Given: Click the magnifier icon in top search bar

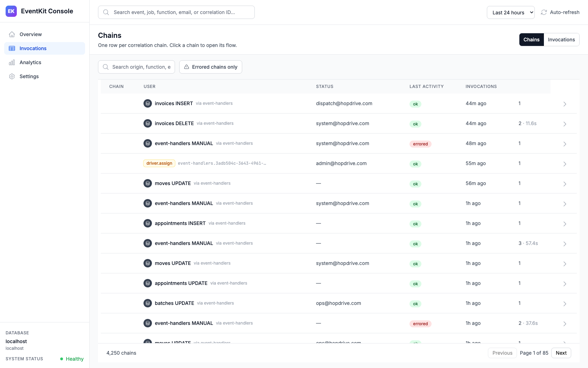Looking at the screenshot, I should point(106,12).
